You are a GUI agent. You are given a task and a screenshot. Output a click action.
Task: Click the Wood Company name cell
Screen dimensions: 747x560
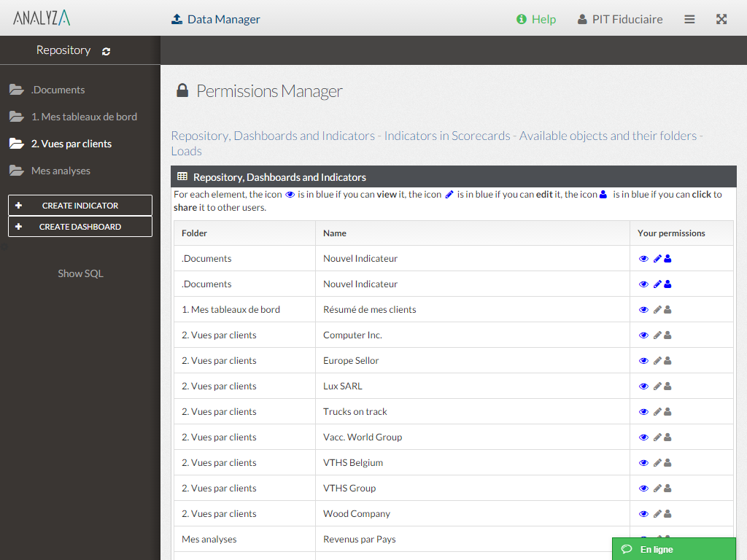coord(472,514)
